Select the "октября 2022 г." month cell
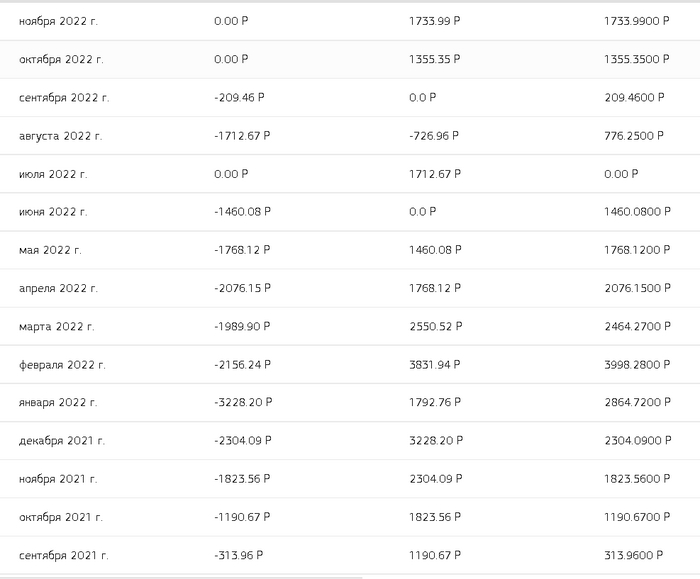The width and height of the screenshot is (700, 579). click(x=61, y=59)
